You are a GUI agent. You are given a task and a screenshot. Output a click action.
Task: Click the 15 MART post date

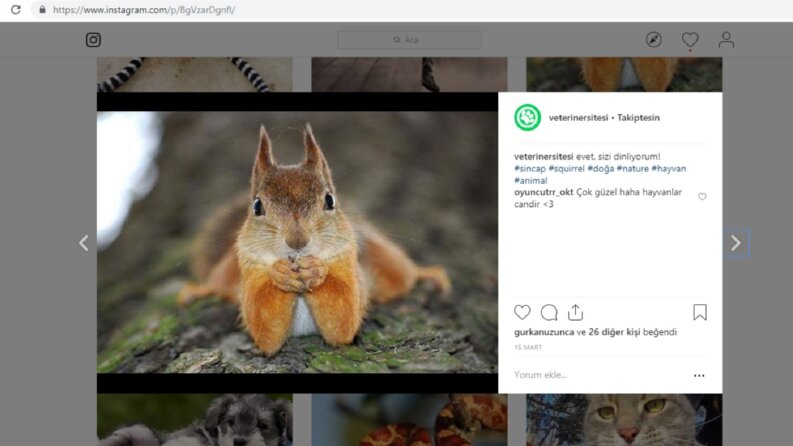[x=528, y=347]
